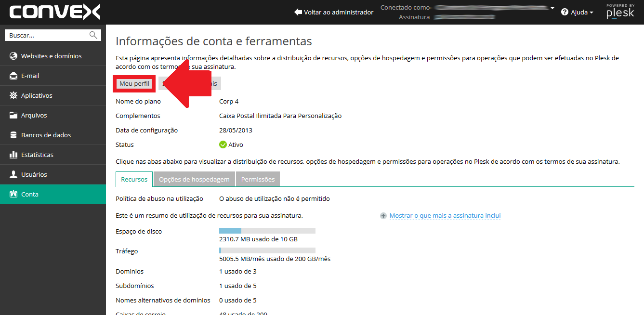The image size is (644, 315).
Task: Open the Permissões tab
Action: click(258, 179)
